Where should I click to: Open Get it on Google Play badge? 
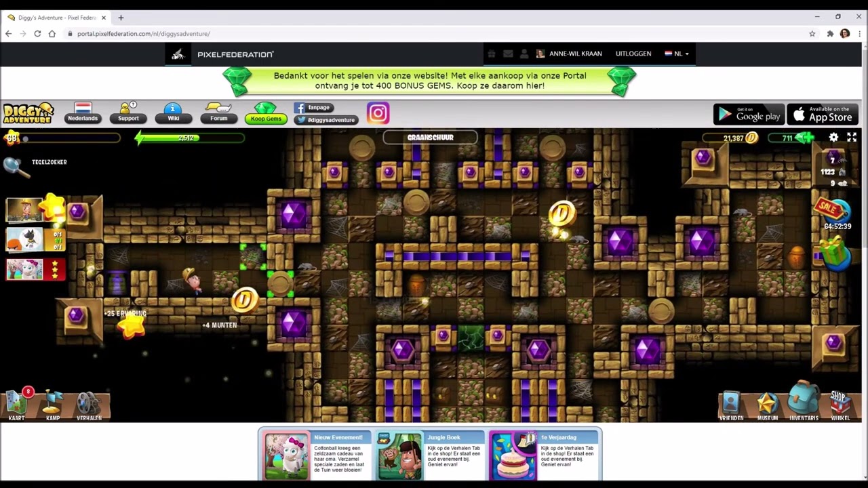749,115
